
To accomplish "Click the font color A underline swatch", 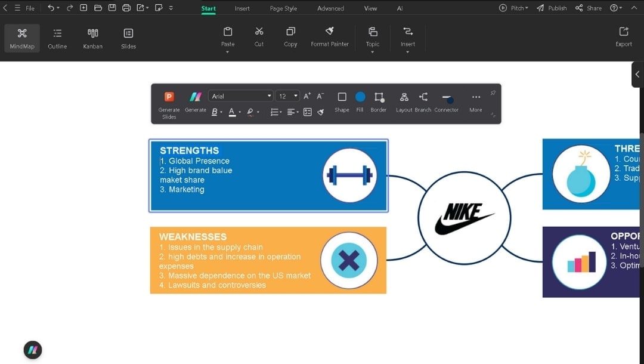I will tap(232, 112).
